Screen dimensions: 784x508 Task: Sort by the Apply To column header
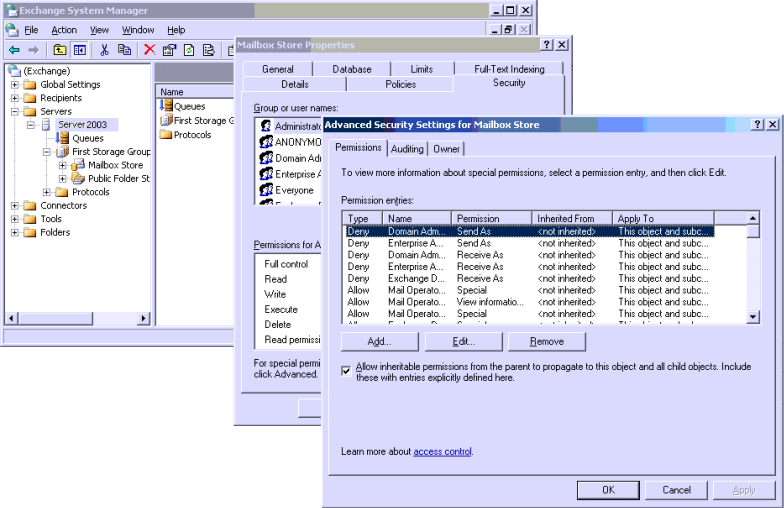[x=664, y=218]
